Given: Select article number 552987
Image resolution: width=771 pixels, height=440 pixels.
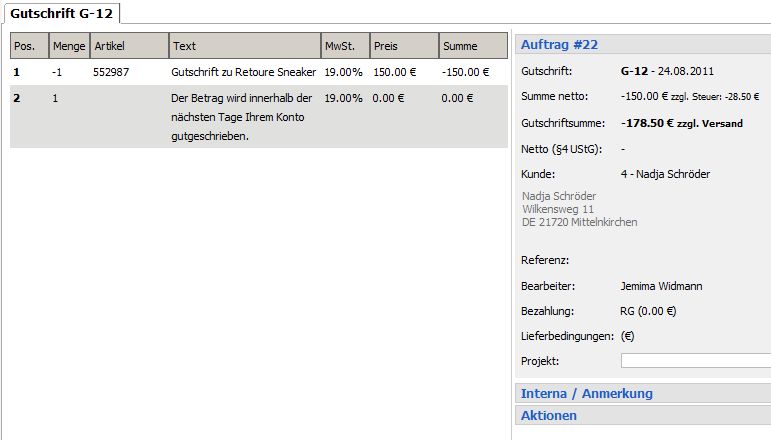Looking at the screenshot, I should pos(111,72).
